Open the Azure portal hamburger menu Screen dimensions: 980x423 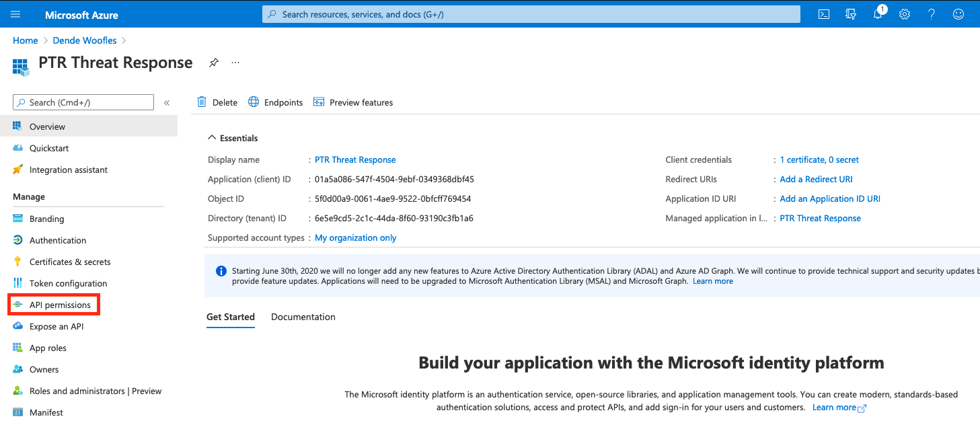pyautogui.click(x=16, y=14)
